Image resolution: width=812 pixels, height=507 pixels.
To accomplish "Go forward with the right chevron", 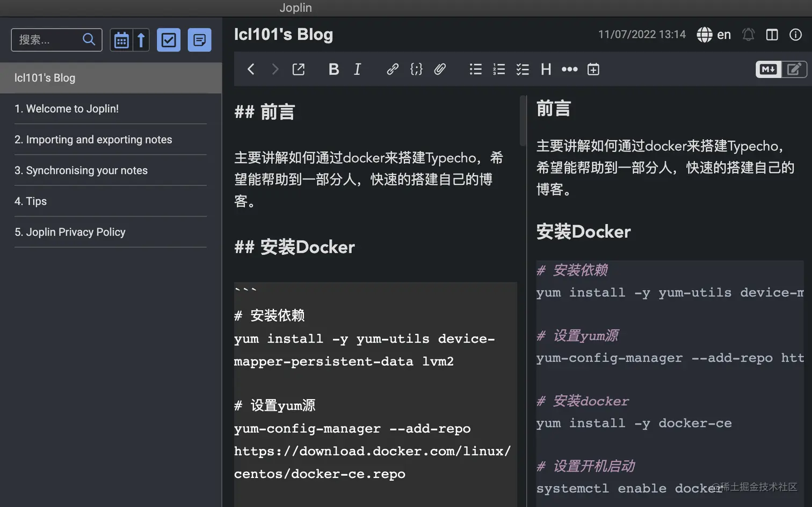I will [x=274, y=69].
